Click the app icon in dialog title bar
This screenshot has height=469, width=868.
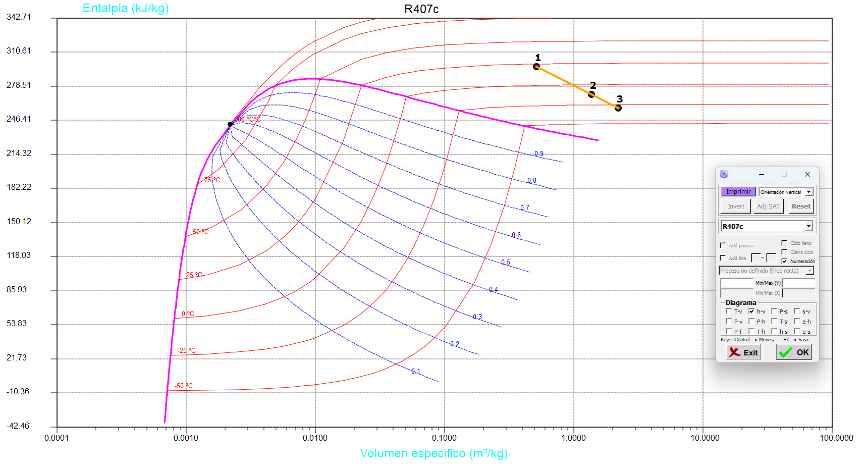click(x=724, y=174)
